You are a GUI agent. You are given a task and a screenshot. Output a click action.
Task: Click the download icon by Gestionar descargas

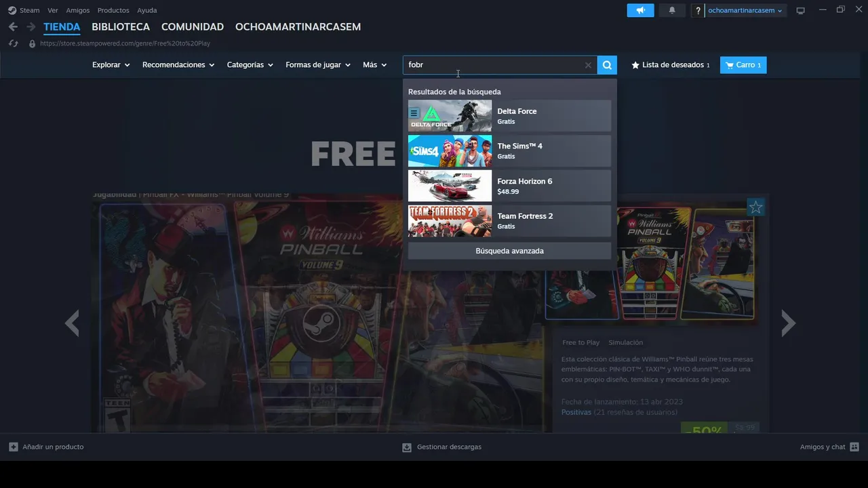[407, 447]
